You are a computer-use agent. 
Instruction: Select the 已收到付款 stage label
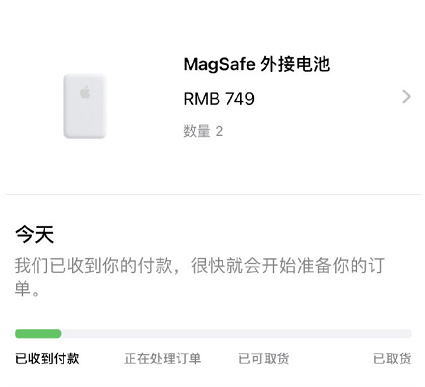(47, 359)
